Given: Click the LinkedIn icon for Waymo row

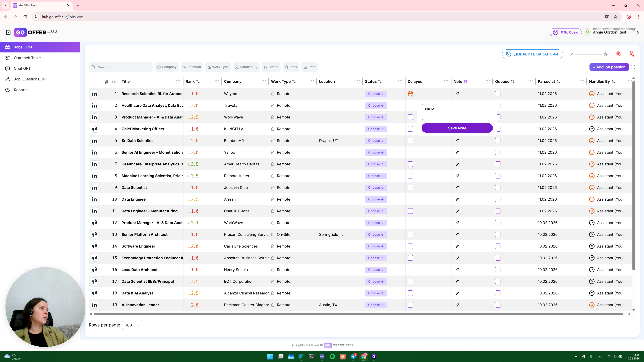Looking at the screenshot, I should click(94, 94).
